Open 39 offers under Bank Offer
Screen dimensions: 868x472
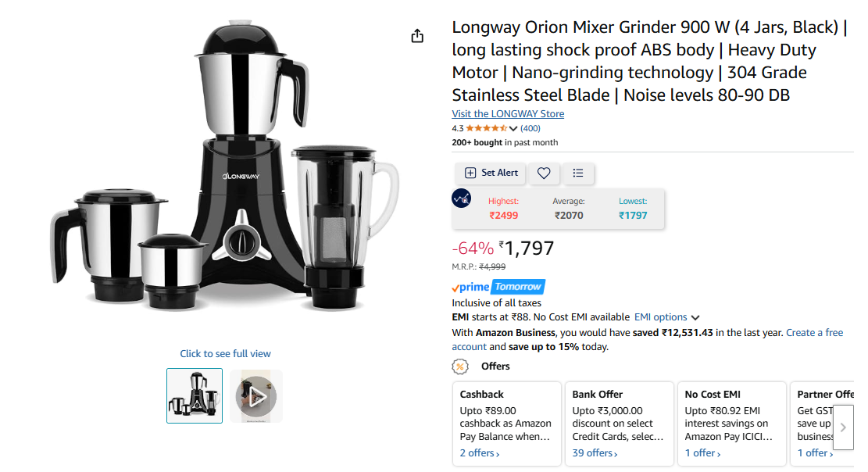595,453
